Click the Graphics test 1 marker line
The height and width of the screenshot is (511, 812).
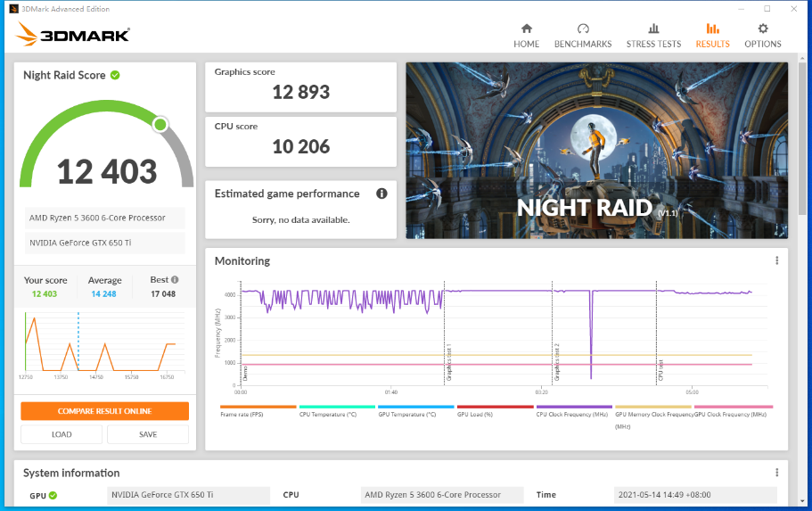444,332
